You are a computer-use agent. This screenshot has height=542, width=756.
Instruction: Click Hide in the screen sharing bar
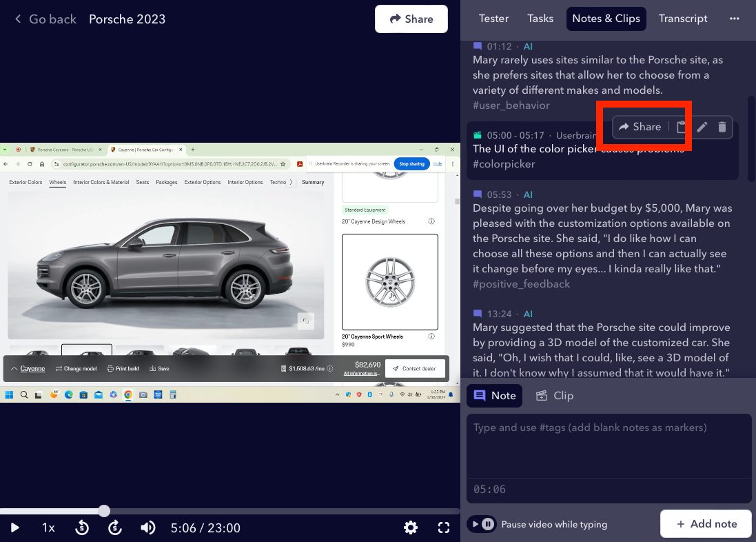point(438,163)
